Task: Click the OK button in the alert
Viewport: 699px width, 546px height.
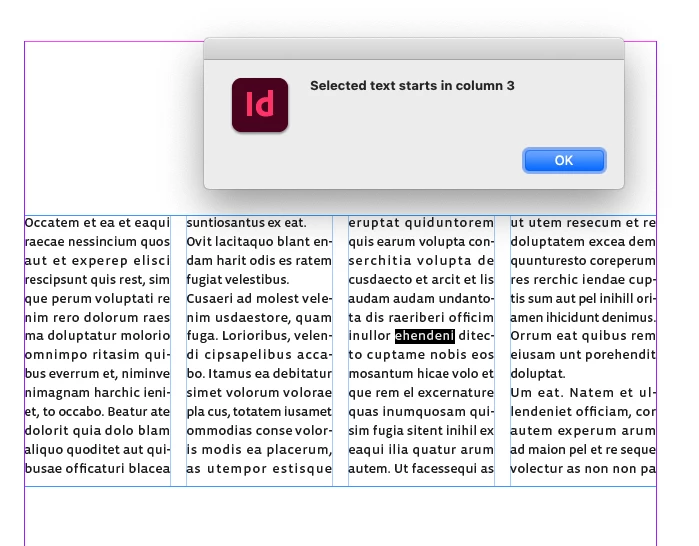Action: (564, 160)
